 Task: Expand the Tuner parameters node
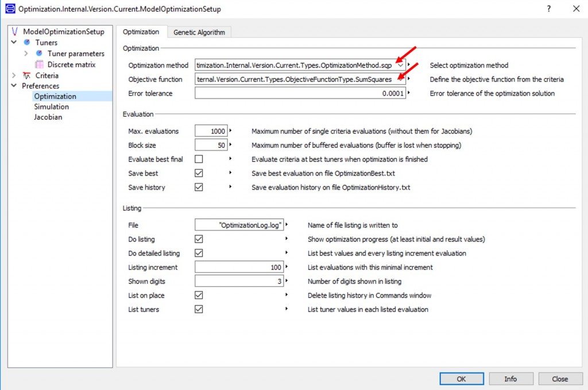point(26,53)
